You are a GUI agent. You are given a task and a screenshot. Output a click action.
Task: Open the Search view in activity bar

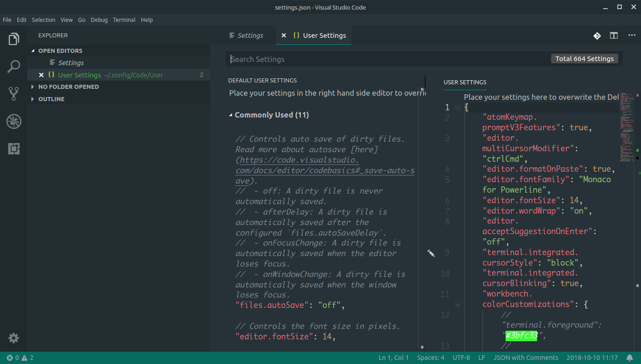pos(14,67)
